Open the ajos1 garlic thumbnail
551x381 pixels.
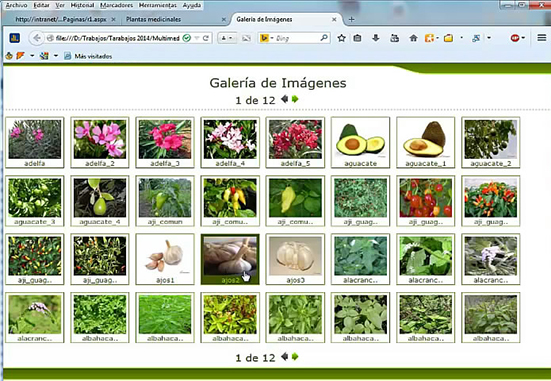pos(165,259)
